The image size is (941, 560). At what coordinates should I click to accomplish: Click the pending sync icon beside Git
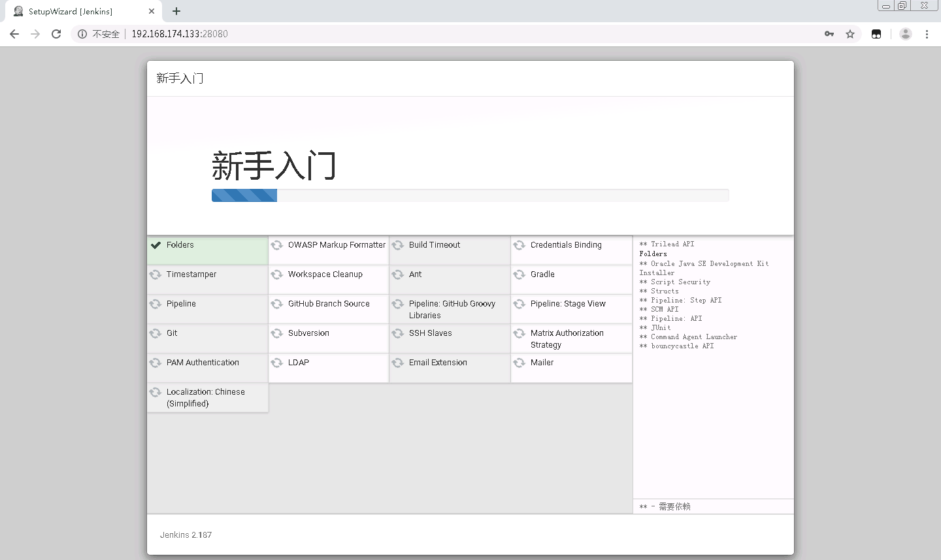pyautogui.click(x=156, y=333)
